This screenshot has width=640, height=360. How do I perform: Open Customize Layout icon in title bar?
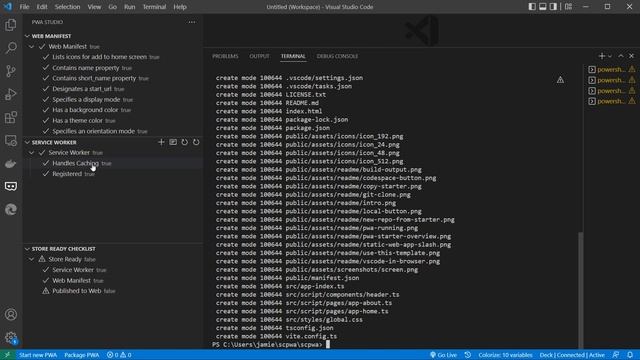[568, 7]
